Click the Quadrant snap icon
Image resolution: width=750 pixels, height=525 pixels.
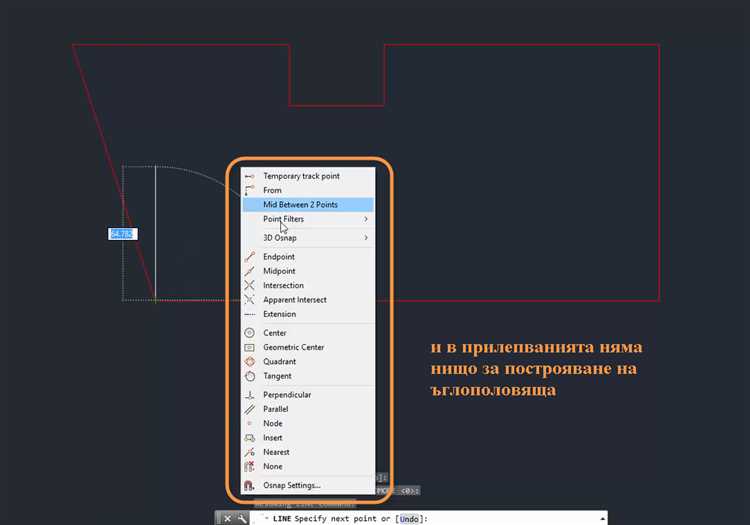[249, 361]
